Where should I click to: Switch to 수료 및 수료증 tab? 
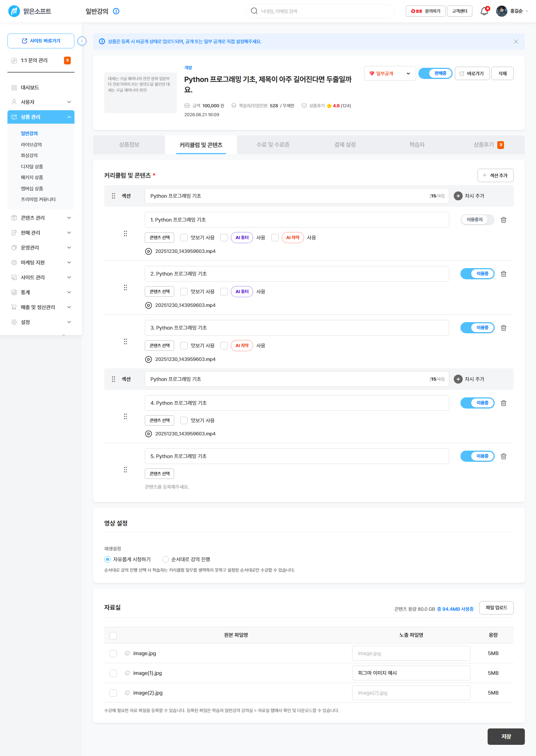coord(273,145)
